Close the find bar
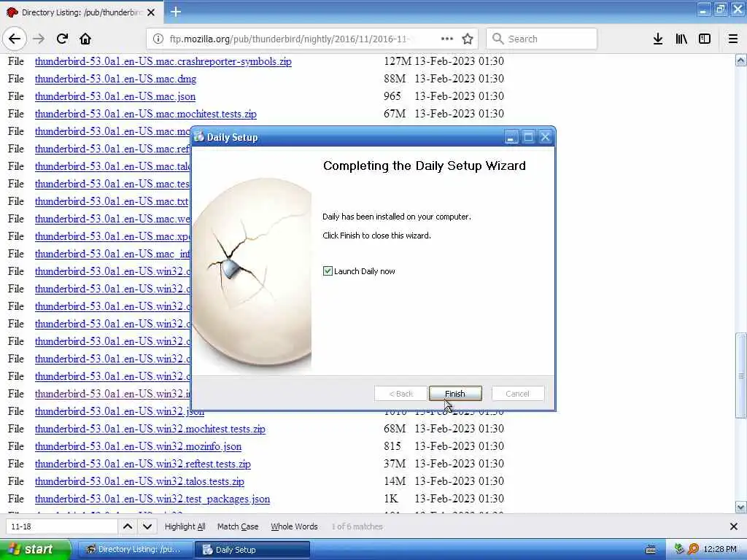 (x=734, y=526)
